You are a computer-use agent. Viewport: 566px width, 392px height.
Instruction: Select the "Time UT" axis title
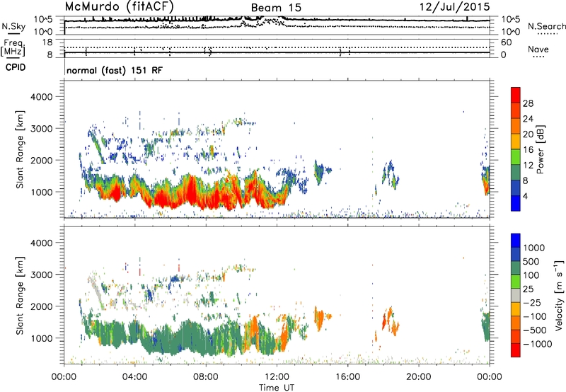[277, 388]
